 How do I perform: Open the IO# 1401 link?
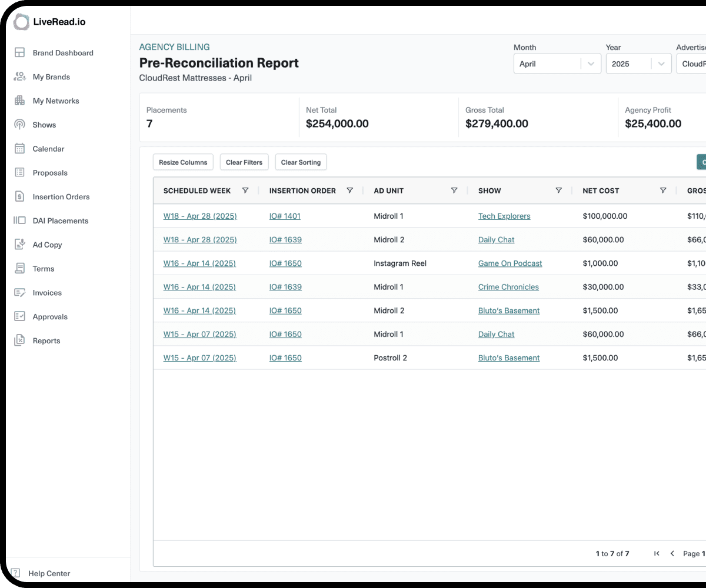click(285, 216)
